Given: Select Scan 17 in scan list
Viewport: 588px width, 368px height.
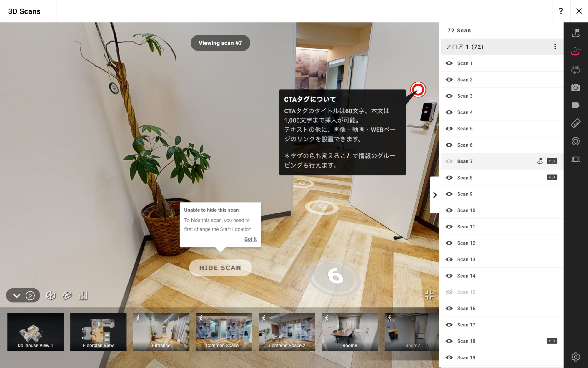Looking at the screenshot, I should (x=502, y=325).
